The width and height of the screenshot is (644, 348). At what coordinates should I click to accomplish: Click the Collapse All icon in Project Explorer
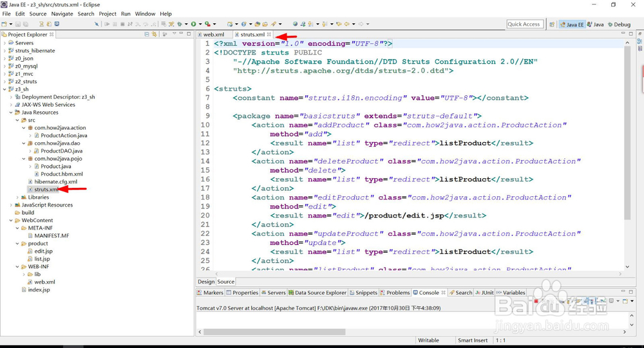[147, 35]
